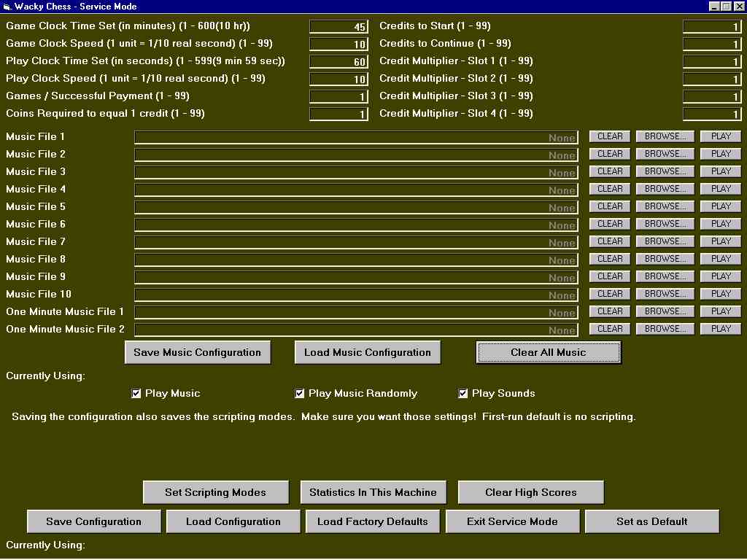
Task: Click BROWSE for Music File 5
Action: click(665, 206)
